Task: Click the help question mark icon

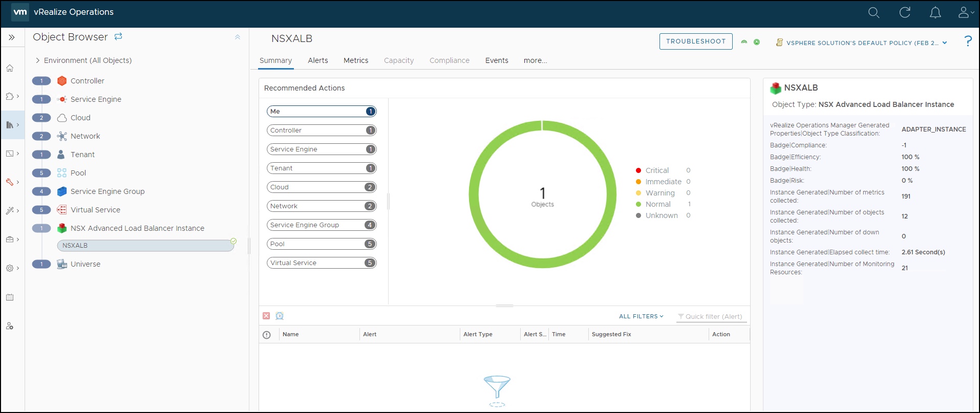Action: click(968, 41)
